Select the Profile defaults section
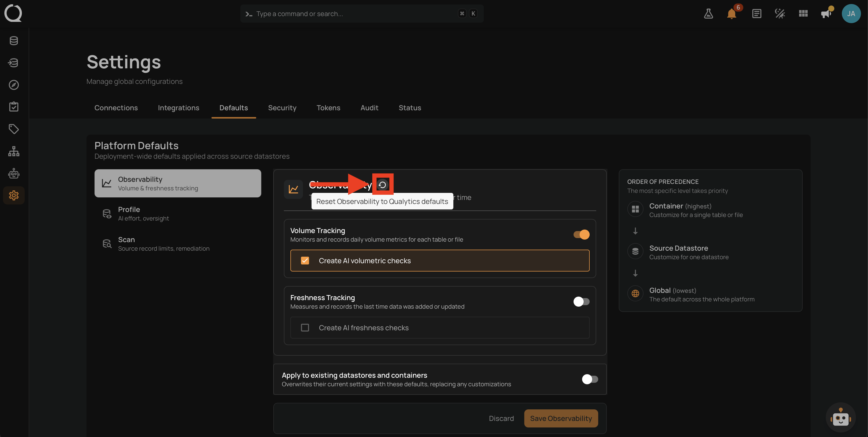The image size is (868, 437). tap(178, 213)
